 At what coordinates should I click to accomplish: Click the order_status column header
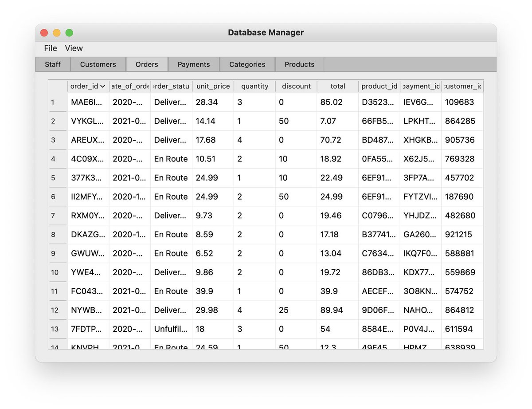point(172,87)
